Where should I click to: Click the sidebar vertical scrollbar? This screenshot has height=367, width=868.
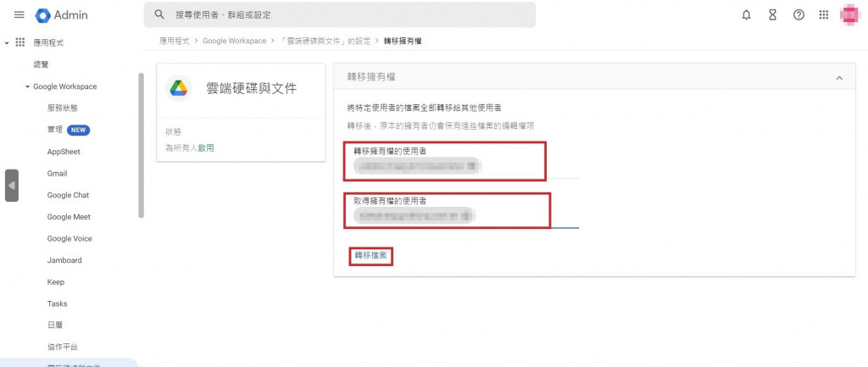[142, 145]
